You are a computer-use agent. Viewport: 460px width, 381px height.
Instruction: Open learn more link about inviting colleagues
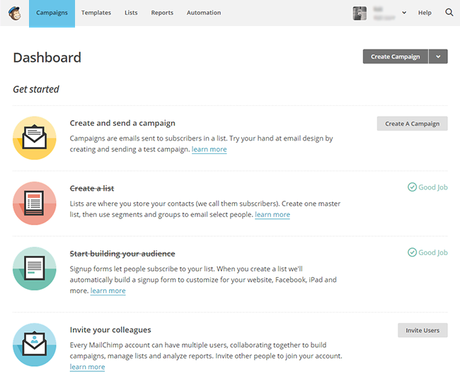point(87,367)
